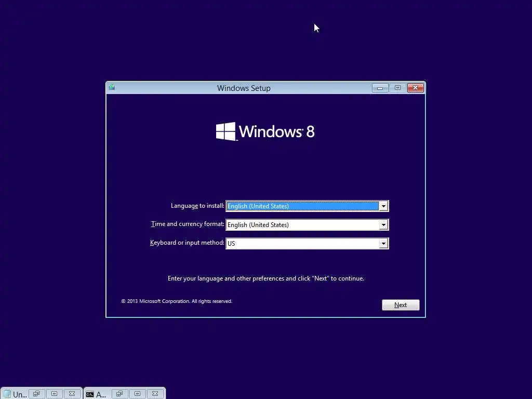Click the 'Windows Setup' title text

(x=244, y=88)
